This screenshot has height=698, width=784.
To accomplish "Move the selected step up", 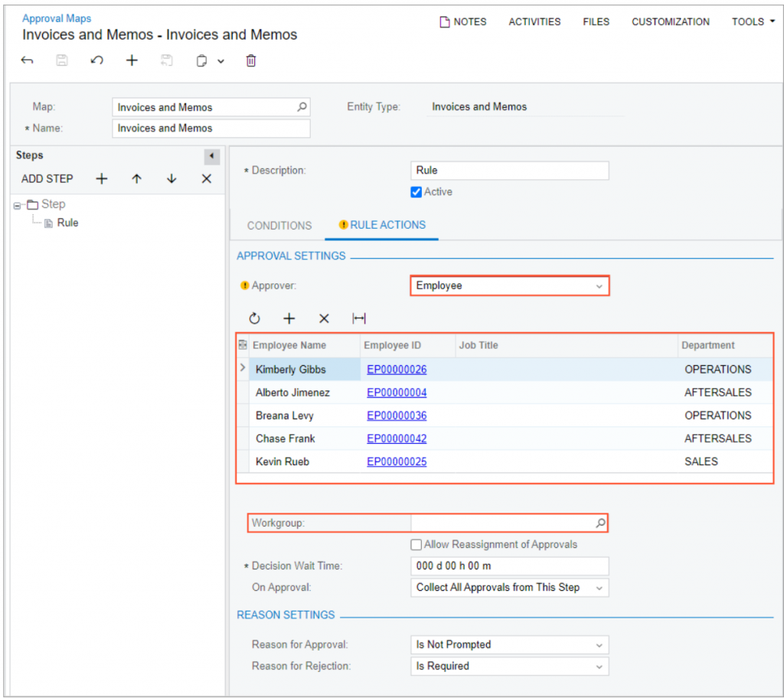I will pos(138,178).
